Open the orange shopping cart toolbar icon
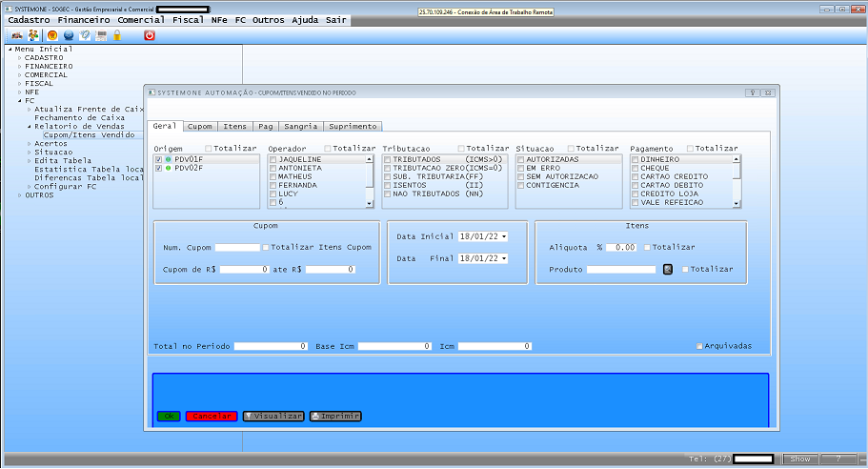This screenshot has height=469, width=868. coord(51,35)
